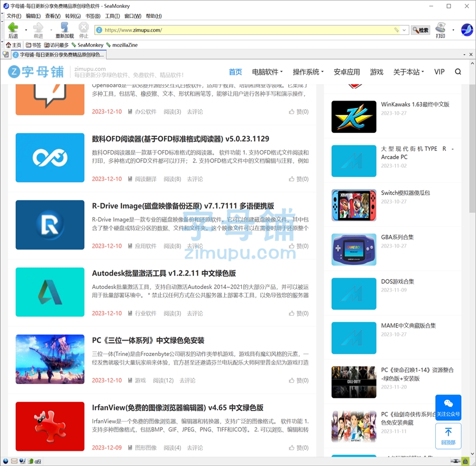Viewport: 476px width, 466px height.
Task: Click the new tab icon beside tab strip
Action: pyautogui.click(x=5, y=54)
